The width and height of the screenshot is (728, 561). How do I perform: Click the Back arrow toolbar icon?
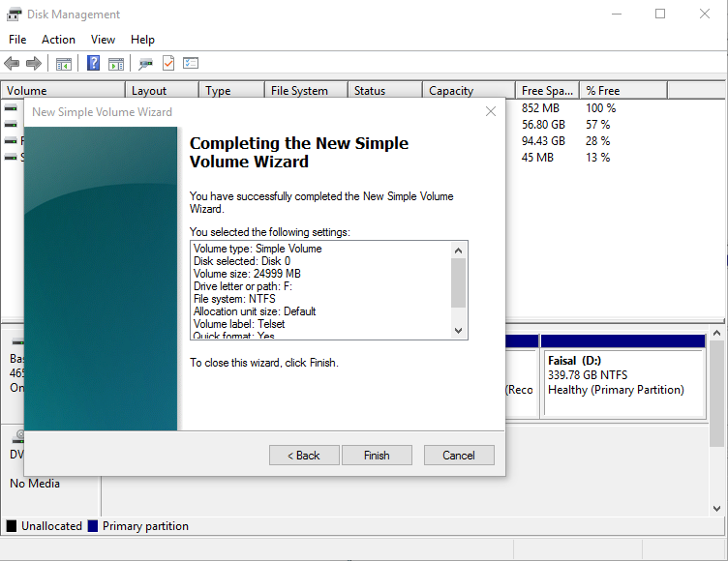point(12,64)
